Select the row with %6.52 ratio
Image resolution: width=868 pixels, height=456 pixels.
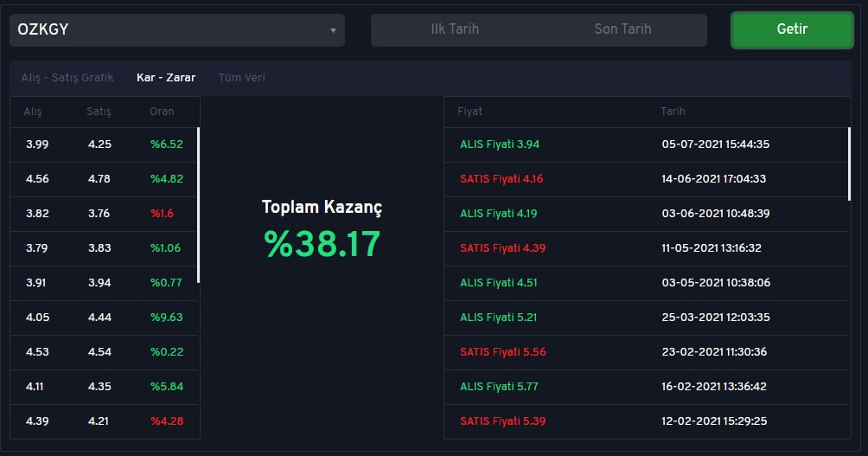[104, 145]
